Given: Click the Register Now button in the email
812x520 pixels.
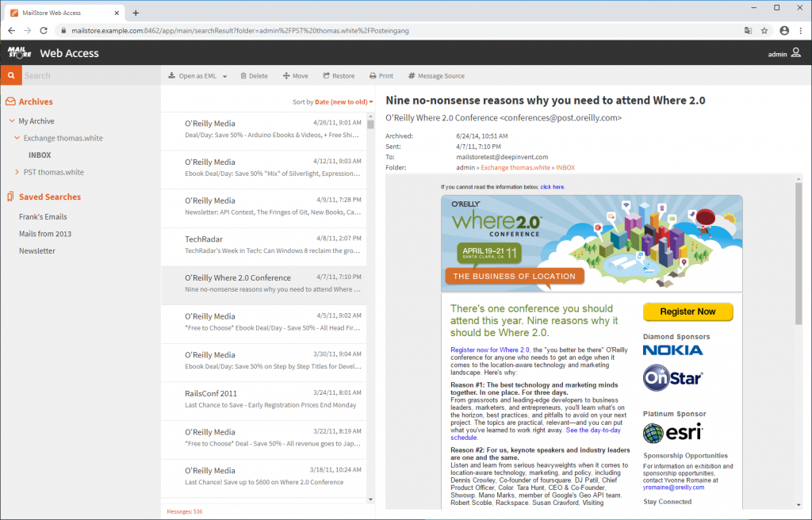Looking at the screenshot, I should point(687,312).
